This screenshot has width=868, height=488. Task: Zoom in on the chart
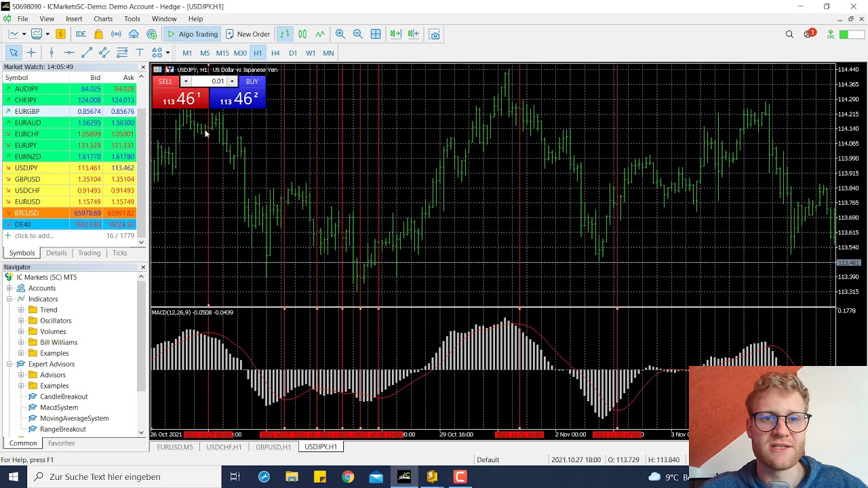340,34
